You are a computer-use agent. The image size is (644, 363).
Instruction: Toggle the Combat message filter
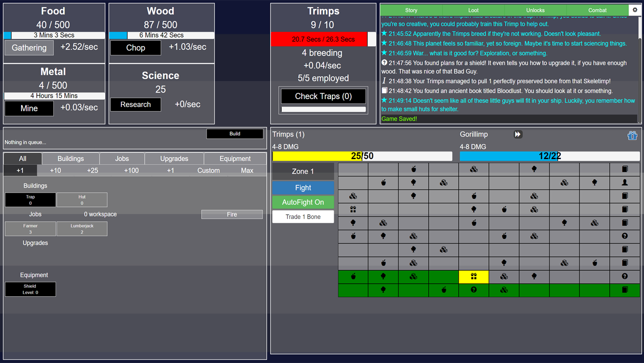click(x=597, y=10)
